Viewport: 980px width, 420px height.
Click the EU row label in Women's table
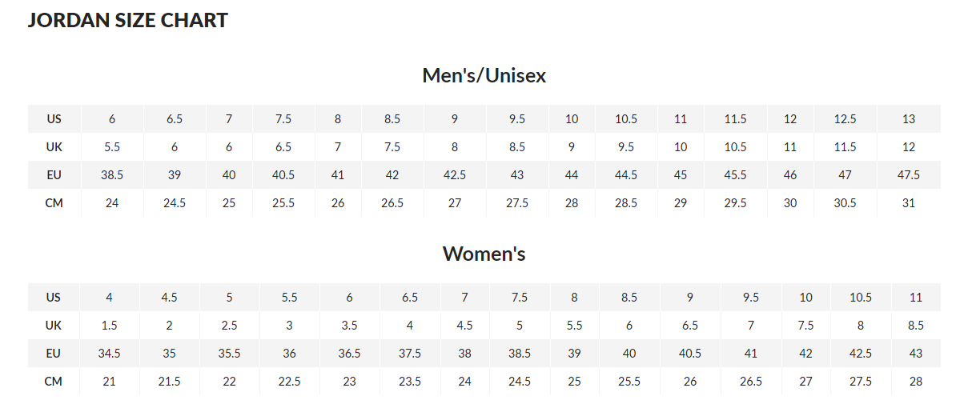coord(54,354)
